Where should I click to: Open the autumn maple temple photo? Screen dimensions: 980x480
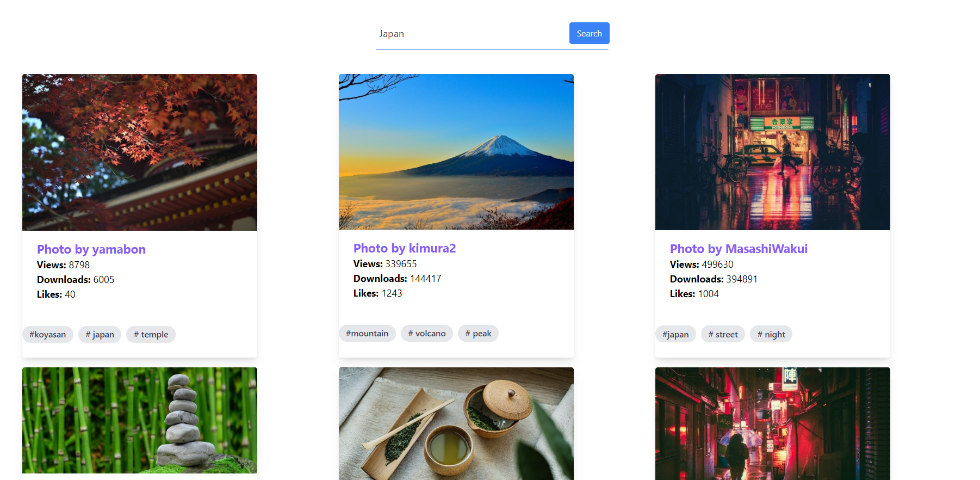pyautogui.click(x=140, y=152)
